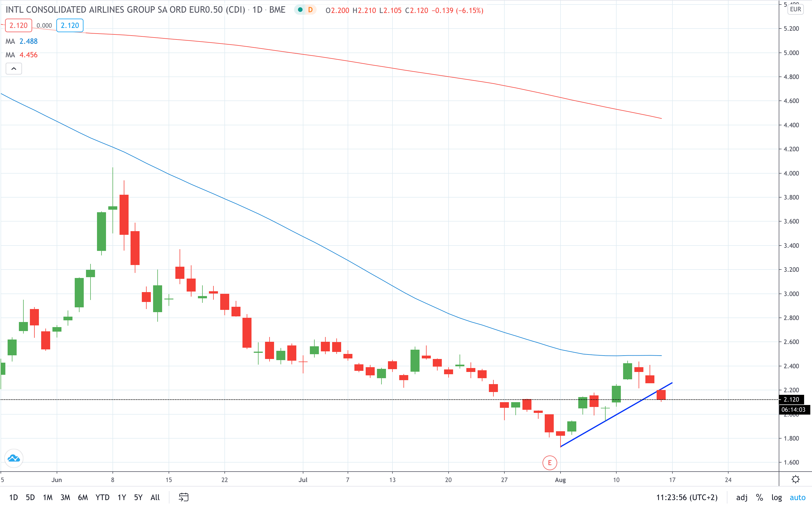
Task: Select the blue trend line drawing
Action: tap(616, 415)
